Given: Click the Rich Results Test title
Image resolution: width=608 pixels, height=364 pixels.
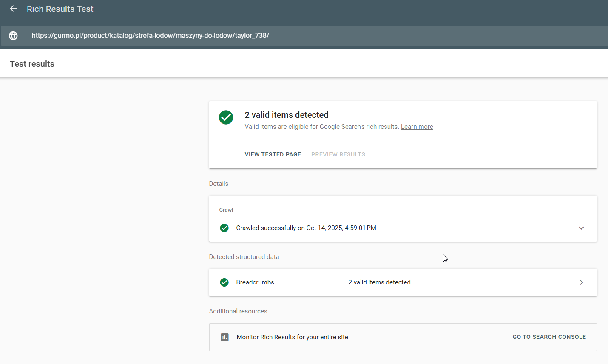Looking at the screenshot, I should pos(60,9).
